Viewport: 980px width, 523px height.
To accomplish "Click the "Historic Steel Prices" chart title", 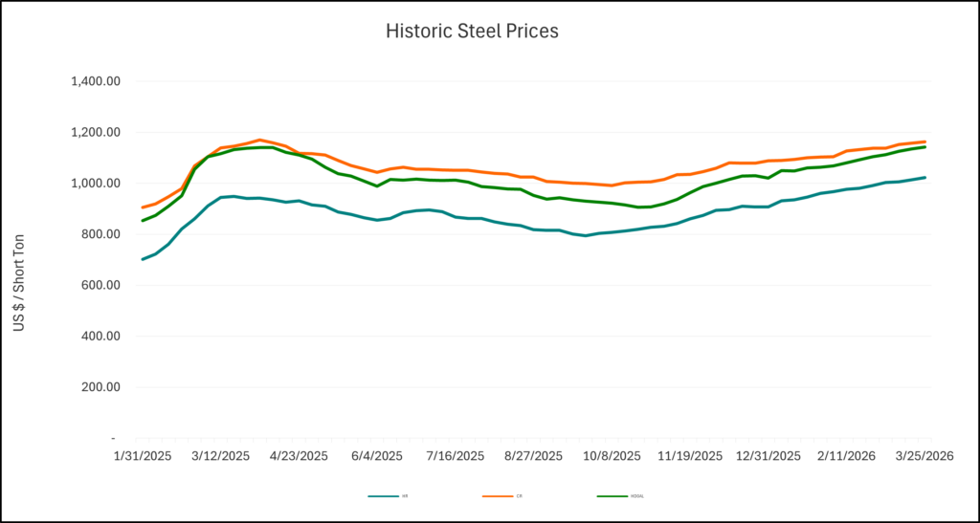I will pos(472,31).
